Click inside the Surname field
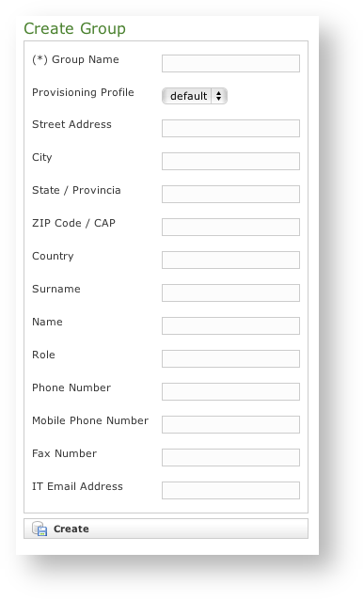 tap(230, 292)
